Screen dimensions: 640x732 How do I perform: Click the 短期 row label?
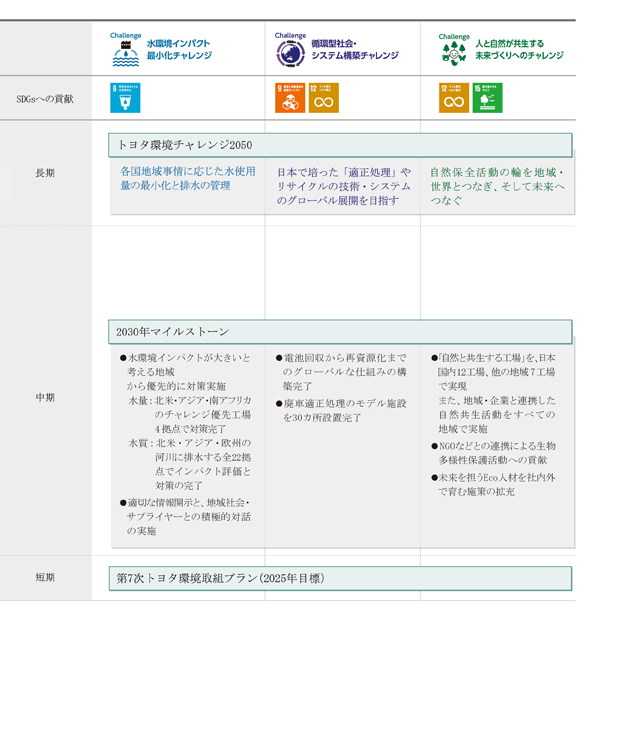click(x=45, y=577)
